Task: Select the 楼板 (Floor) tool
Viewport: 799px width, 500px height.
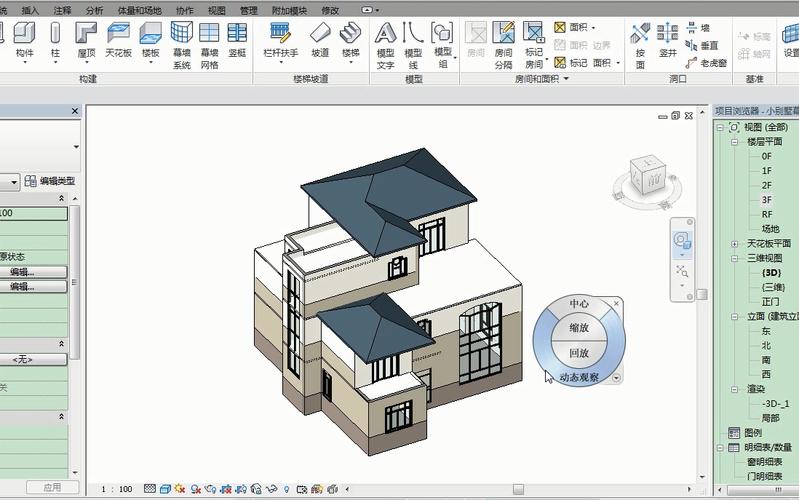Action: click(150, 40)
